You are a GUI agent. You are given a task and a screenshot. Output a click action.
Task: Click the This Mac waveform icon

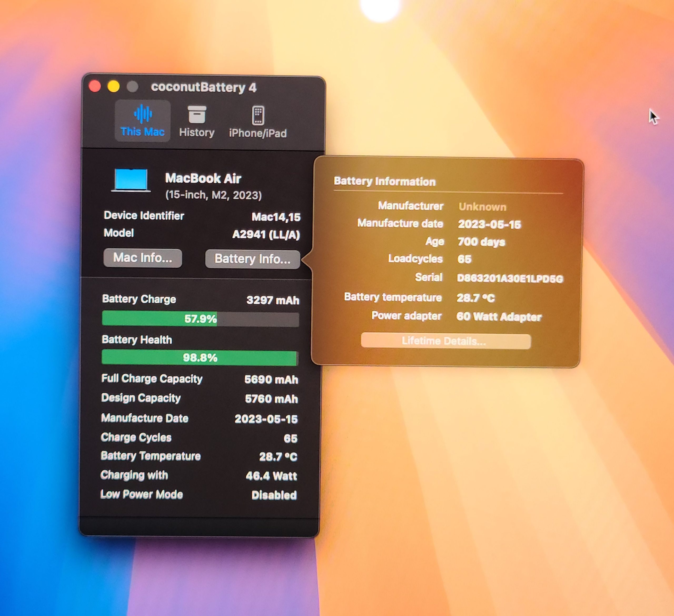point(143,114)
